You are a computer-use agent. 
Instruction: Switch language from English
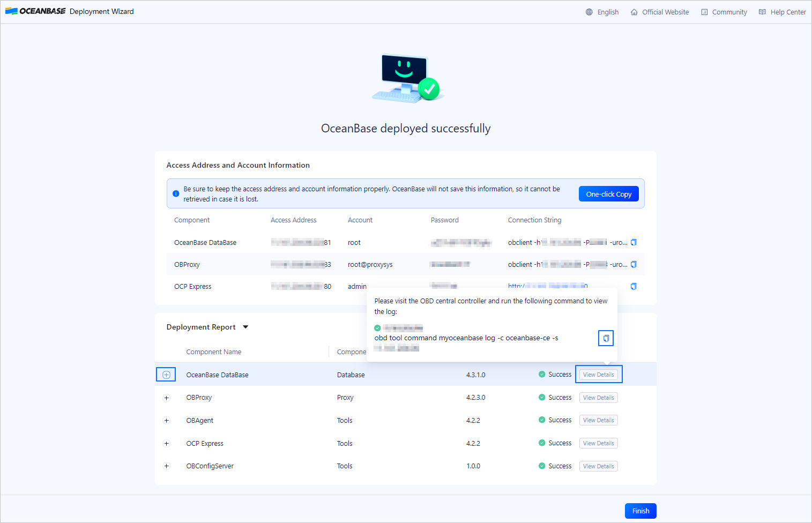(x=608, y=12)
